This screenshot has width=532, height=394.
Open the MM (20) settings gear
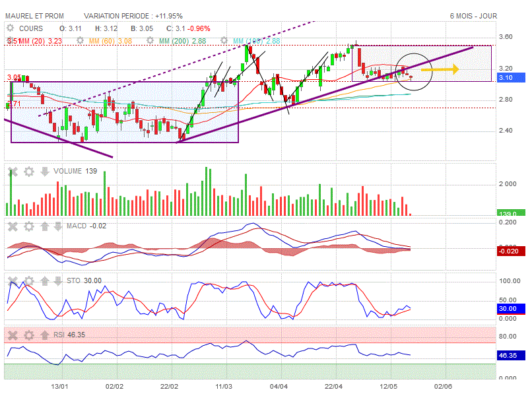[x=11, y=40]
